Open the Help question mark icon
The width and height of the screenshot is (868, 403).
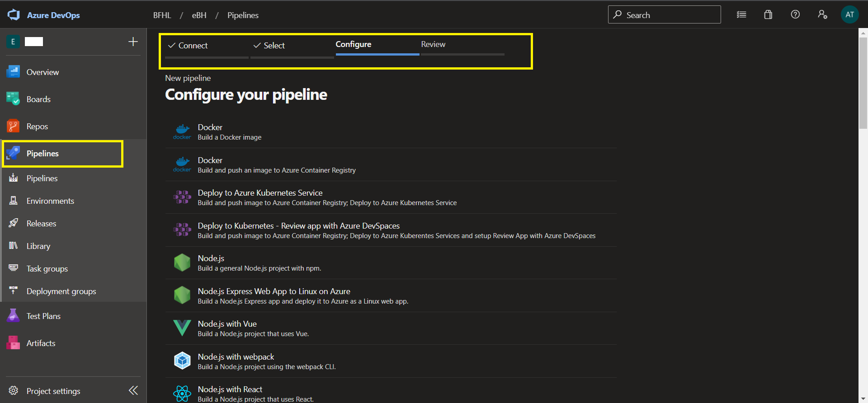click(795, 15)
